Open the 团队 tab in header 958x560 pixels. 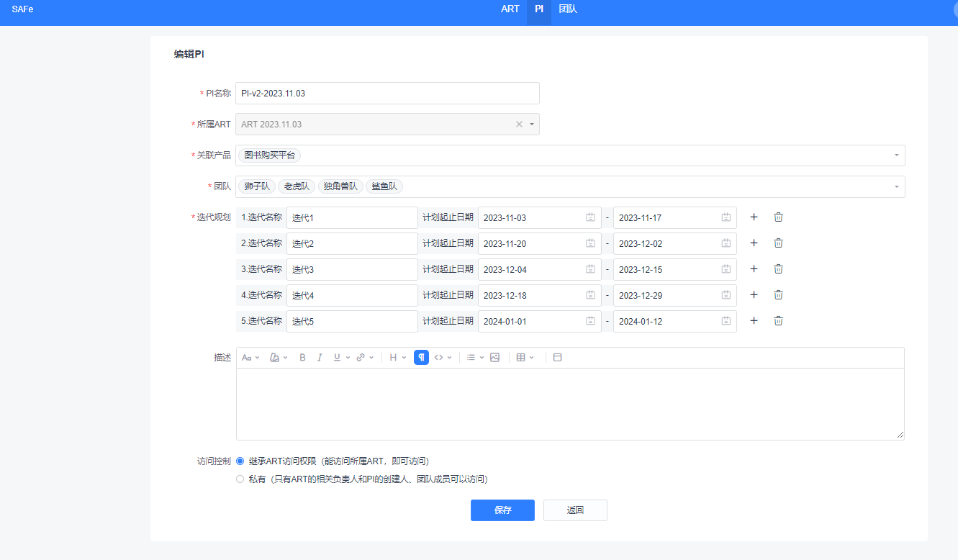[x=568, y=9]
